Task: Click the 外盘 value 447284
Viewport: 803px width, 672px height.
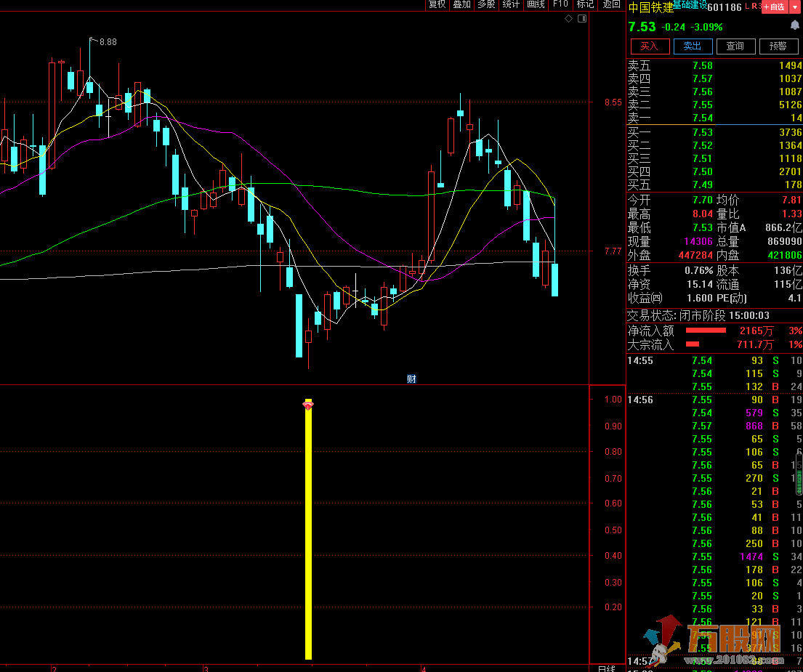Action: pyautogui.click(x=695, y=255)
